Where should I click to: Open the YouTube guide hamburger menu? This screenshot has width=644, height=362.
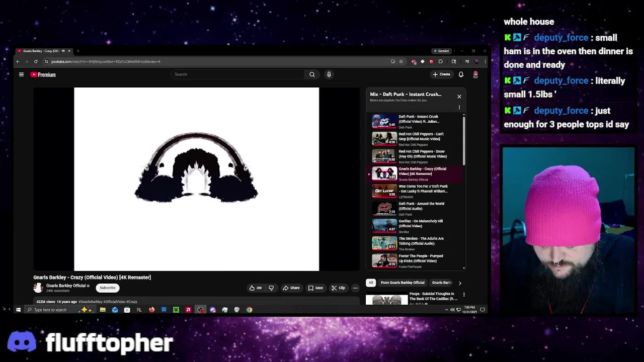click(x=21, y=74)
